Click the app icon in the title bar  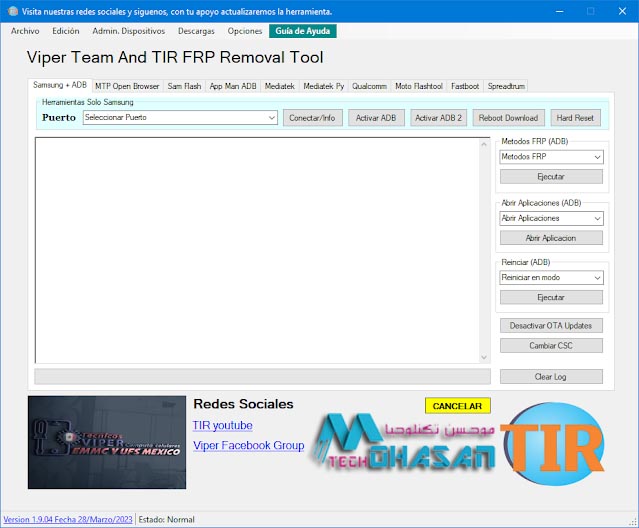point(13,11)
